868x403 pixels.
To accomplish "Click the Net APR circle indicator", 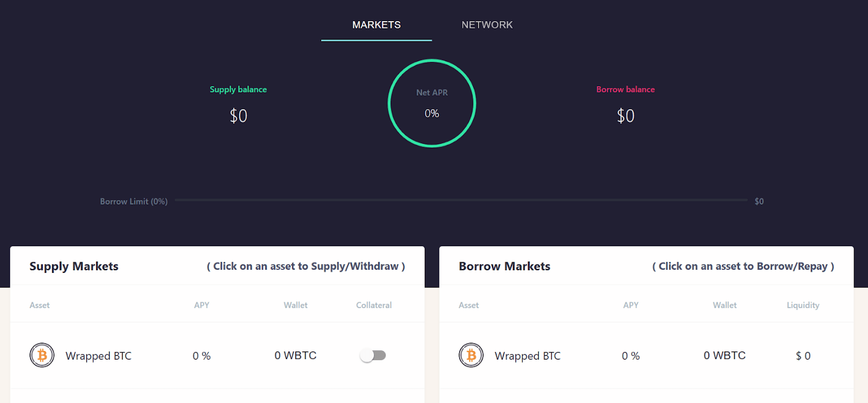I will [x=432, y=103].
